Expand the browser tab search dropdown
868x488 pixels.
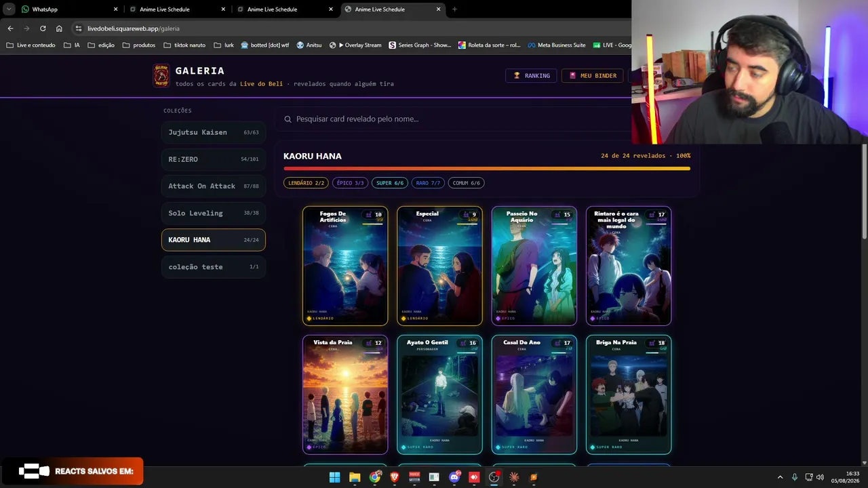coord(9,9)
